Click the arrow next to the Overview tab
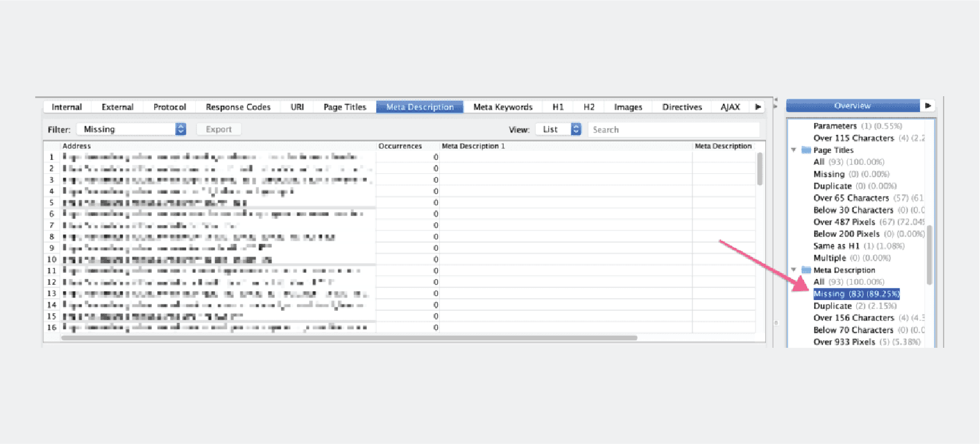Viewport: 980px width, 444px height. pyautogui.click(x=928, y=105)
